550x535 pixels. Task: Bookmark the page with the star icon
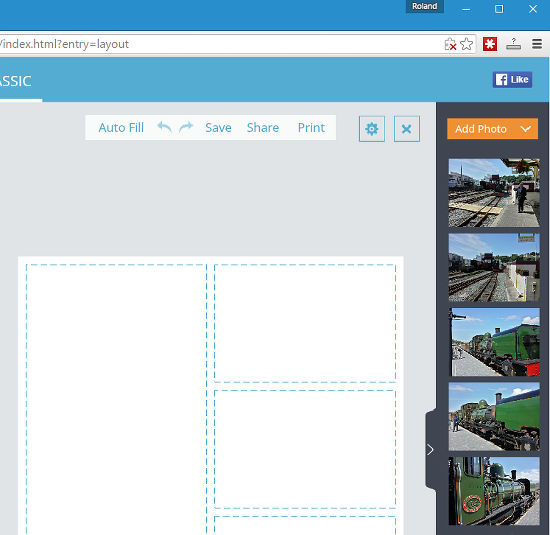coord(467,44)
